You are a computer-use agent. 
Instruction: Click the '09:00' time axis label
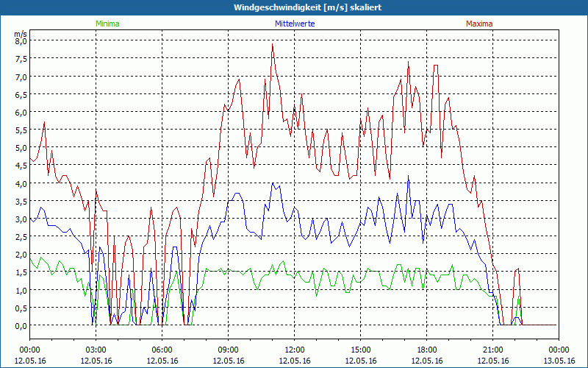click(x=229, y=350)
